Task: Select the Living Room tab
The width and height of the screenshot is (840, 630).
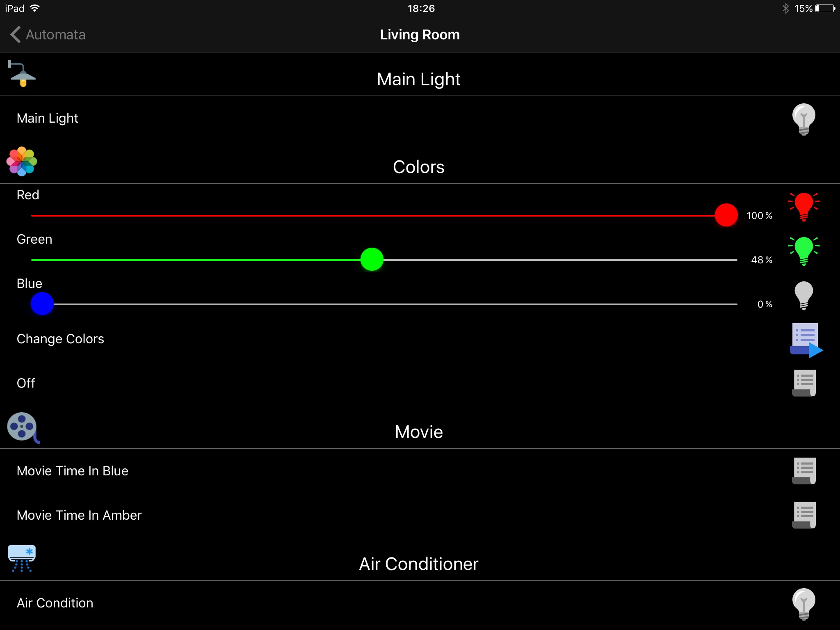Action: (419, 34)
